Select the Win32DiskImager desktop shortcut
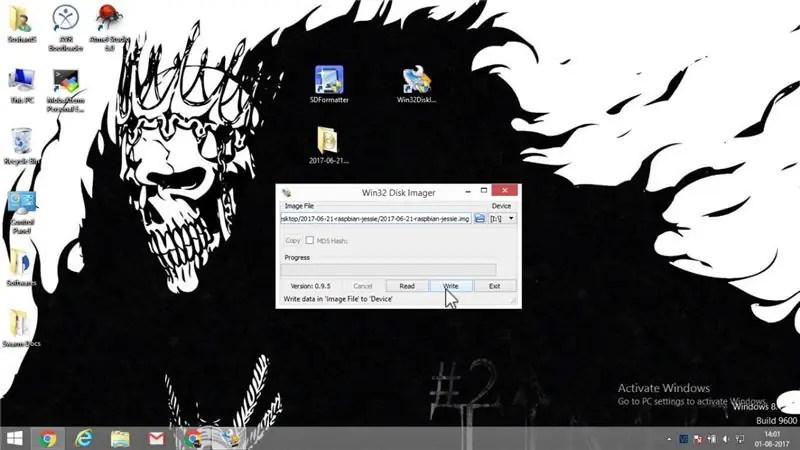Viewport: 800px width, 450px height. pos(416,85)
